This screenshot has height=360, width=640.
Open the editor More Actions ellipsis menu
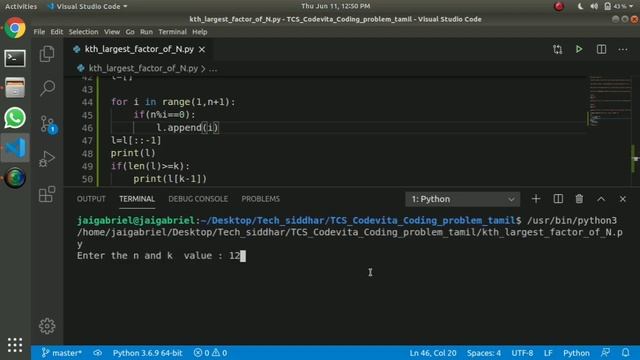[622, 49]
